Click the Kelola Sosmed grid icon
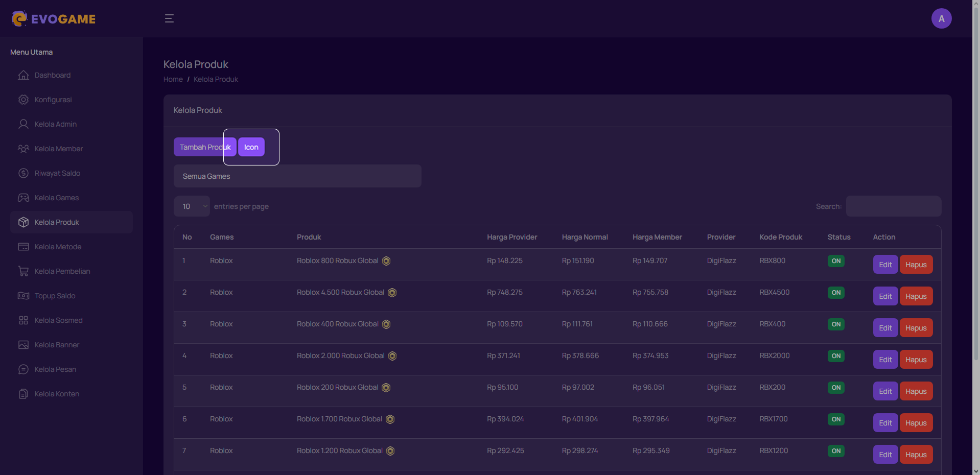Screen dimensions: 980x475 [24, 320]
